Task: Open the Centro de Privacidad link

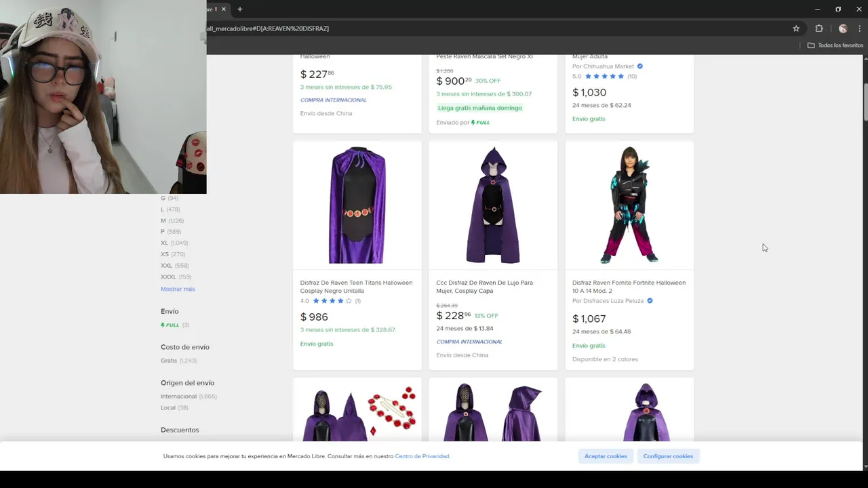Action: click(422, 456)
